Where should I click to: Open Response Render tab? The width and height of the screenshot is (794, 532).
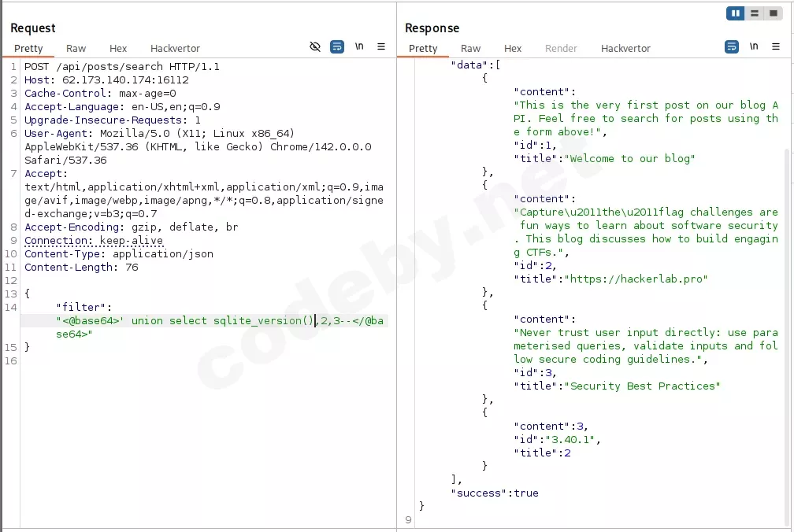point(561,49)
